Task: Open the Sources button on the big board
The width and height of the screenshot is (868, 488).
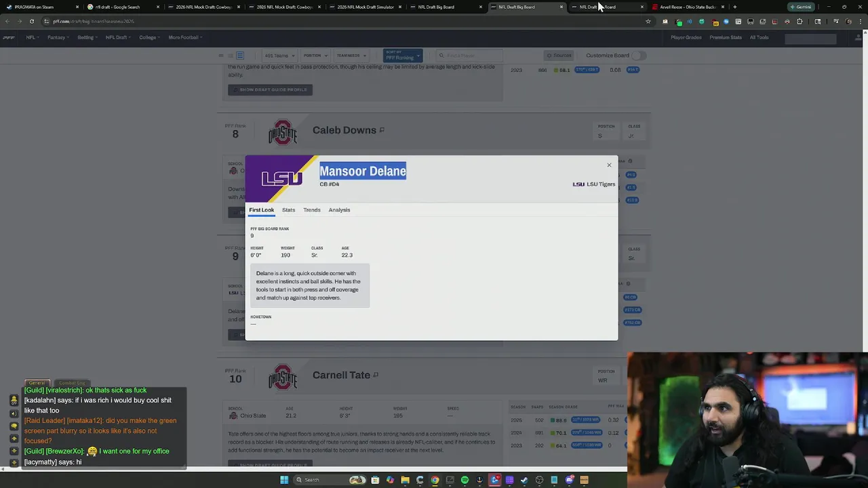Action: click(x=559, y=56)
